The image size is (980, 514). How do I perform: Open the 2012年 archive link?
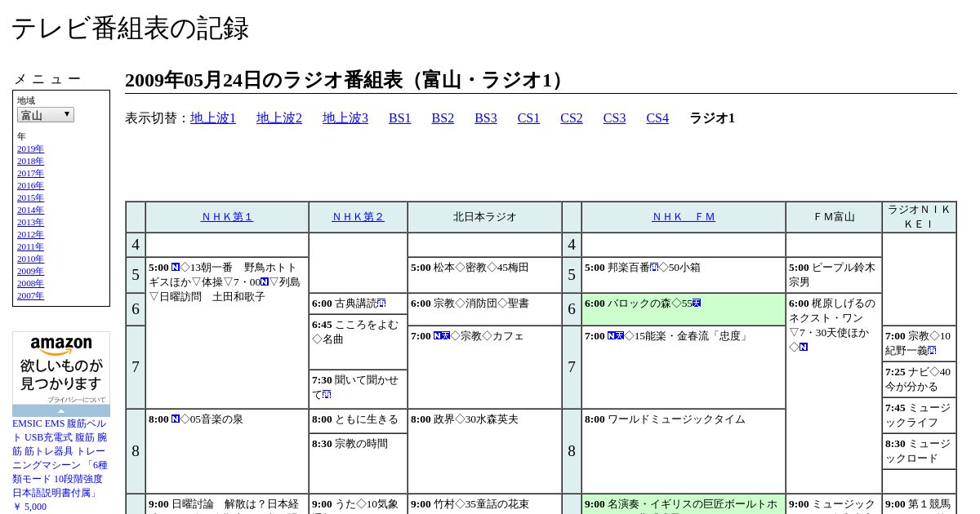pos(30,234)
